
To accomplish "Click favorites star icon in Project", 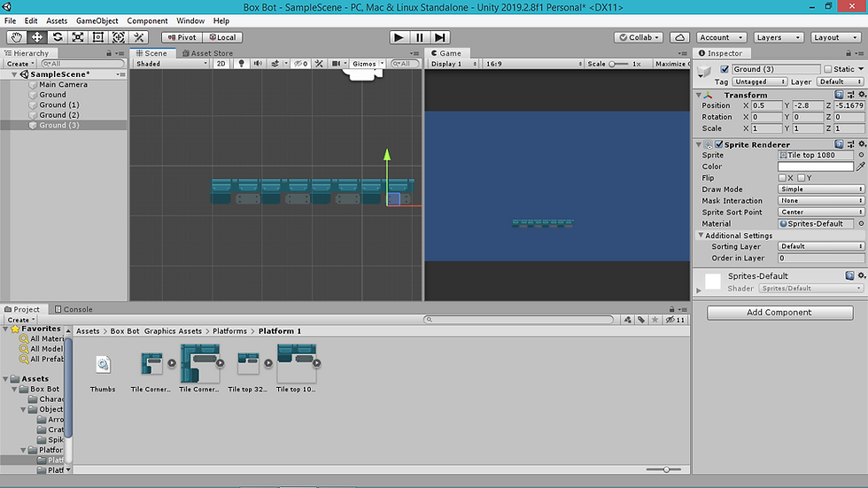I will point(655,319).
